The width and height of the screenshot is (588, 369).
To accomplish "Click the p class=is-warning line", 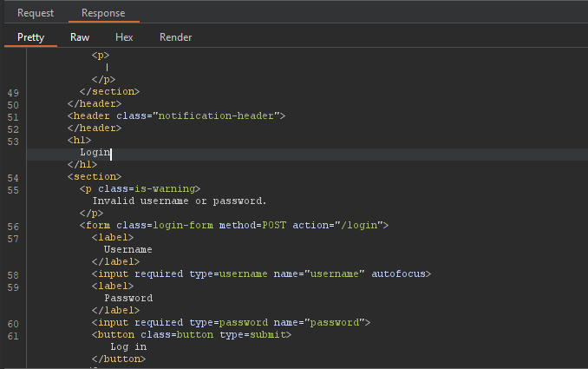I will (x=140, y=188).
